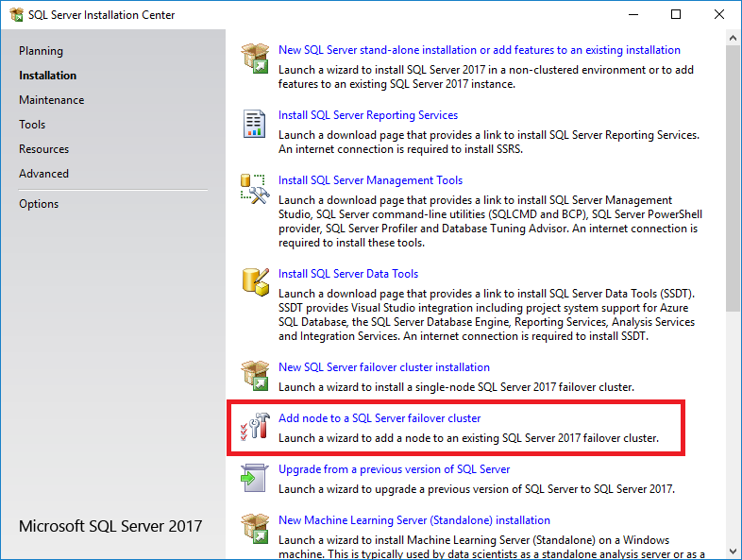Click the SQL Server Data Tools database icon
Screen dimensions: 742x560
[x=255, y=282]
